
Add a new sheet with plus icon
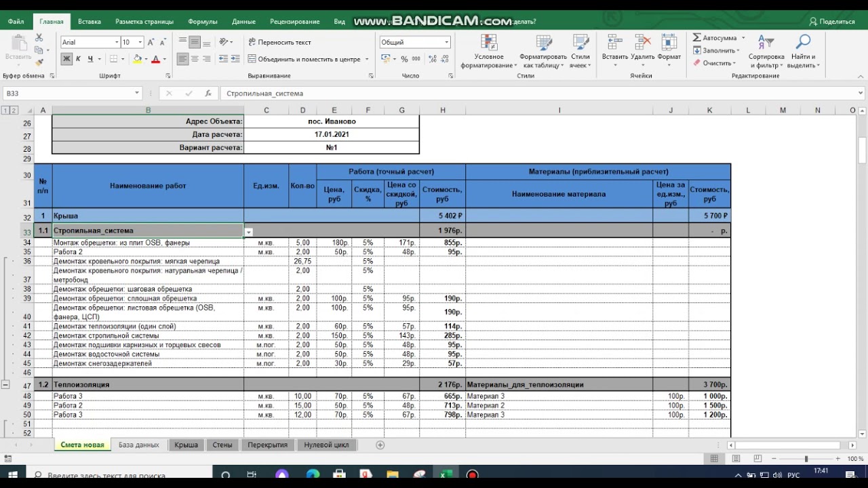tap(380, 445)
